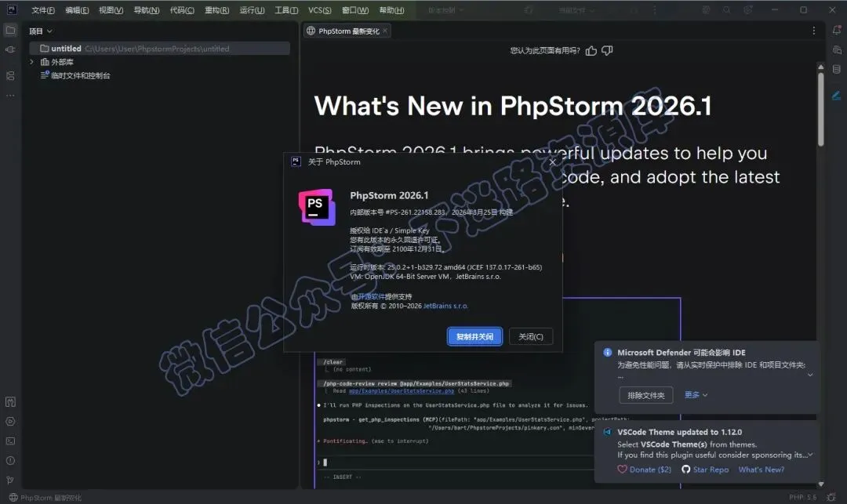Open the plug-shaped tool window in left sidebar
Screen dimensions: 847x504
(x=10, y=49)
